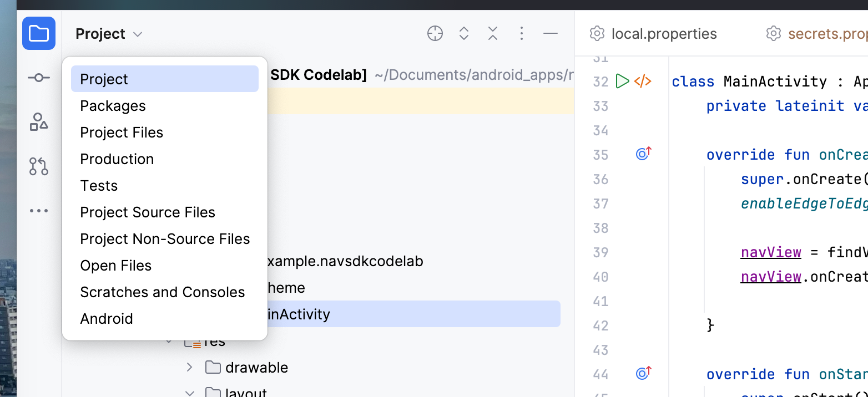Collapse all nodes with Collapse All icon
868x397 pixels.
(x=492, y=33)
